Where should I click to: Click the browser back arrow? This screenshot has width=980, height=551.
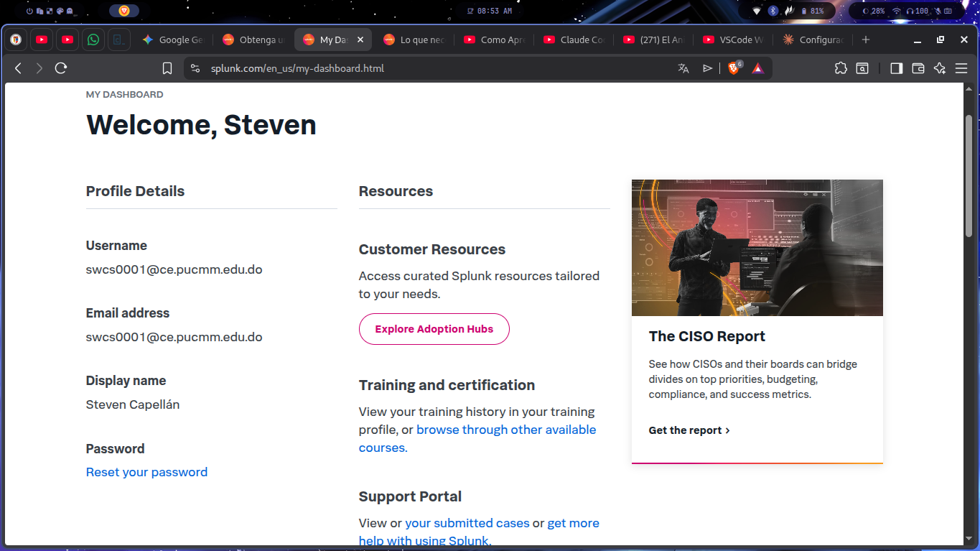tap(19, 68)
